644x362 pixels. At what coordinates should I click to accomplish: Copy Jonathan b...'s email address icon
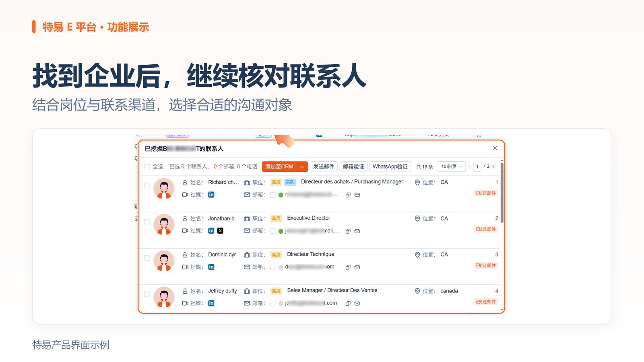coord(348,231)
